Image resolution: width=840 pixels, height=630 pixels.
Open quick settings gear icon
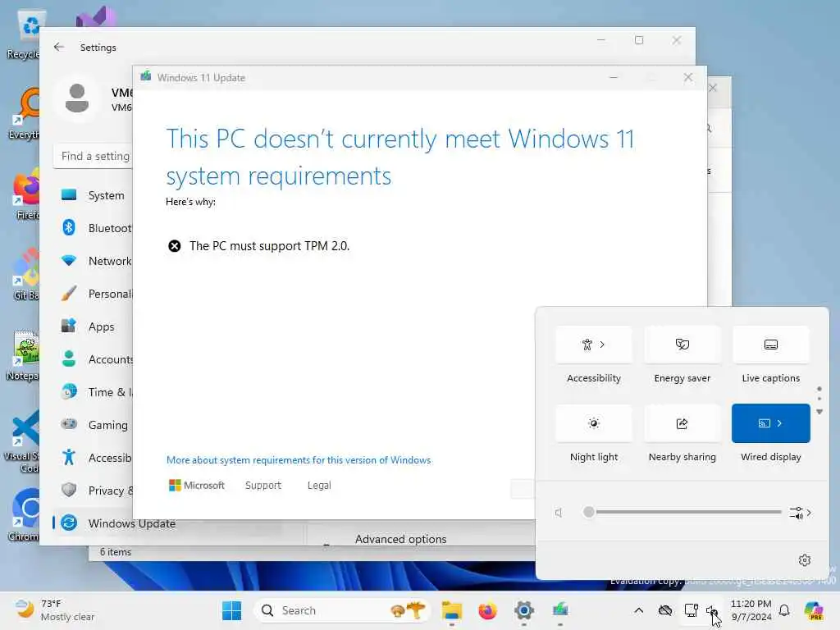click(804, 560)
